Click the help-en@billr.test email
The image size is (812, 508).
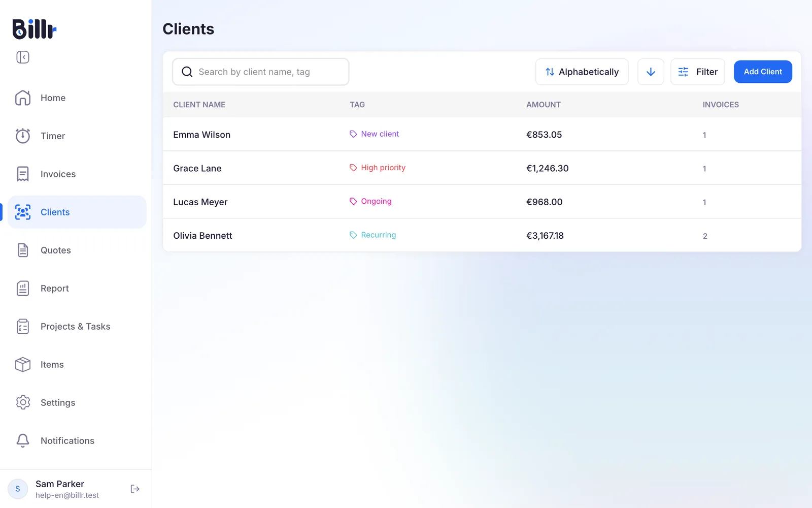(67, 495)
